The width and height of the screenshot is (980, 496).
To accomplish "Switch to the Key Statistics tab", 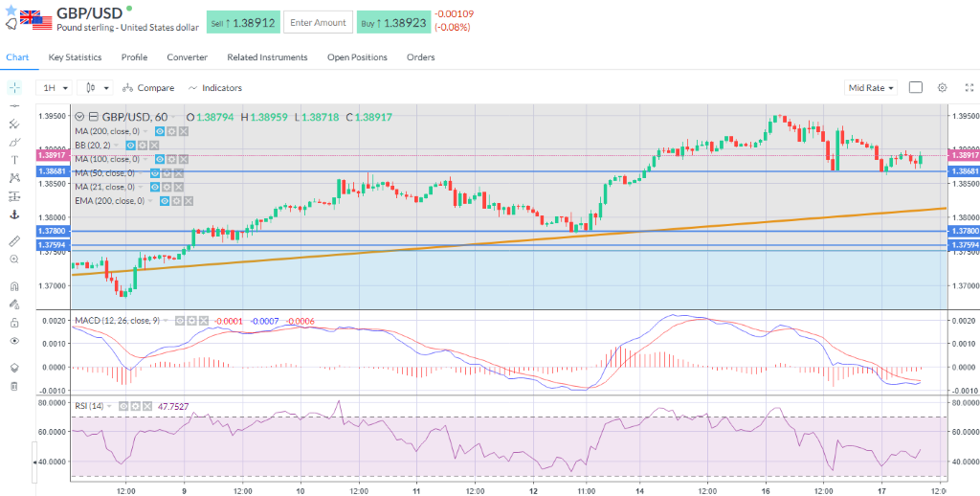I will point(75,57).
